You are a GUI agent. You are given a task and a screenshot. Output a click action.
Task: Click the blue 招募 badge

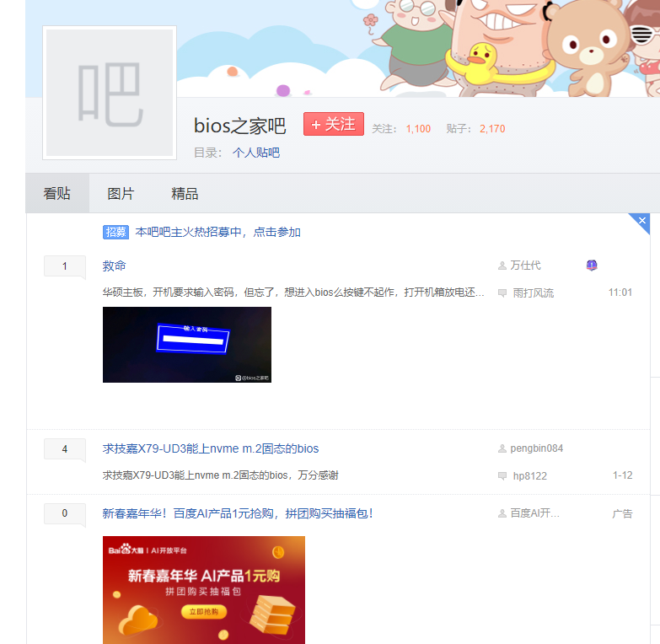[115, 232]
